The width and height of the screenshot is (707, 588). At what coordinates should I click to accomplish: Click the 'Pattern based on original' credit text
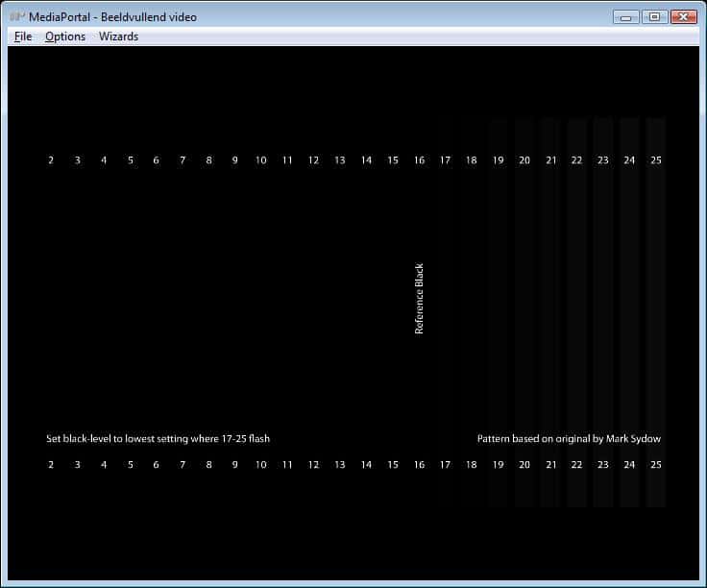569,439
